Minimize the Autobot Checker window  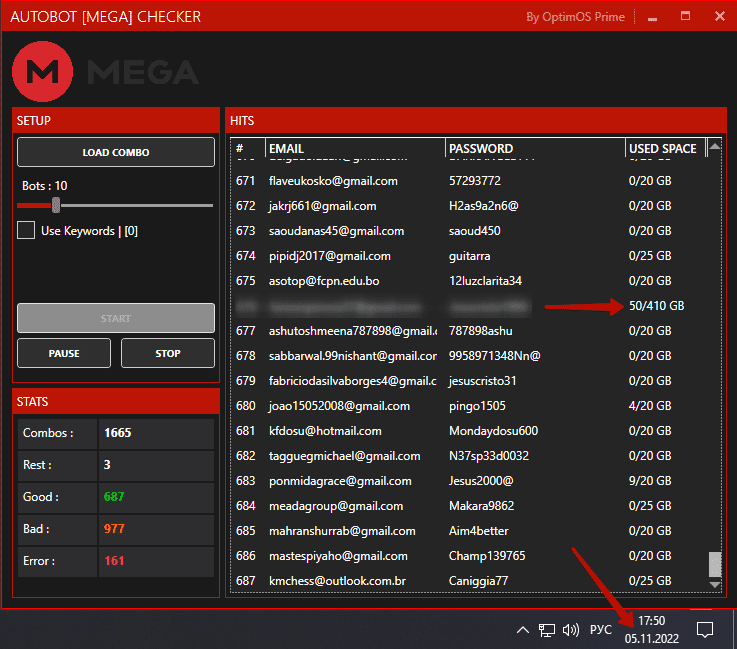point(652,17)
